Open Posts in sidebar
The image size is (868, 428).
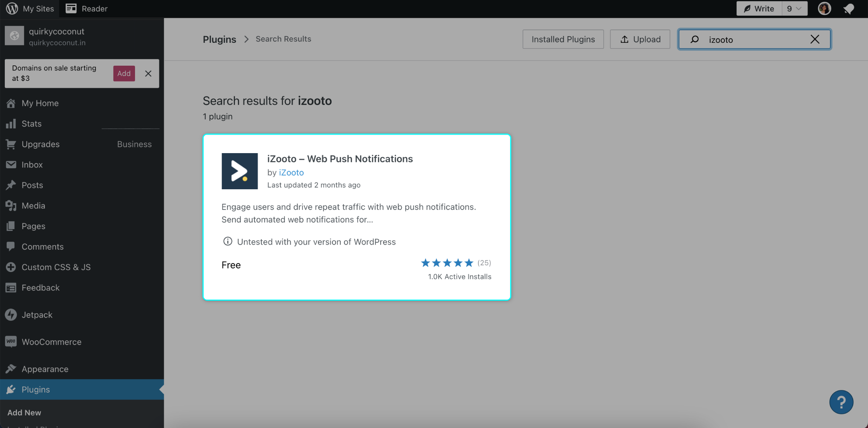(x=32, y=185)
